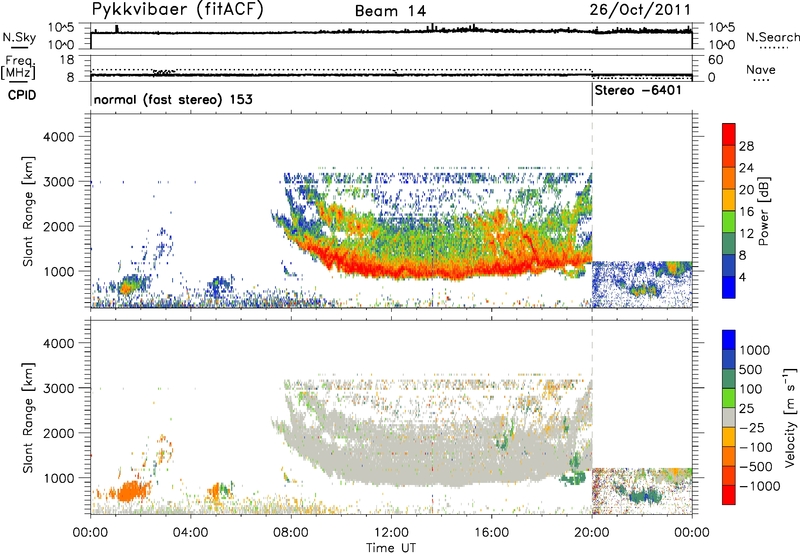800x554 pixels.
Task: Click the '4' tick on Power colorbar
Action: (x=743, y=277)
